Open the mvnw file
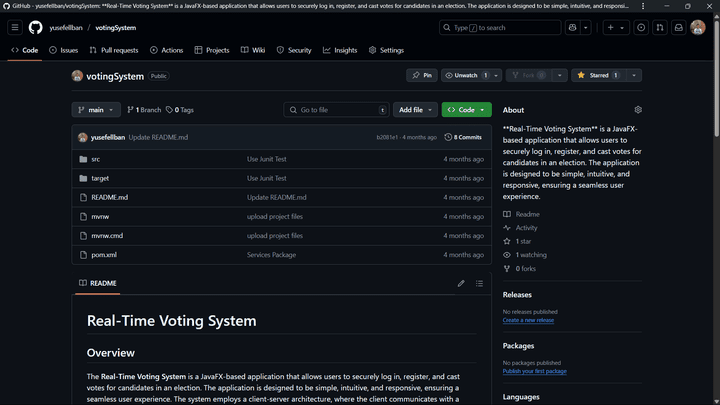The image size is (720, 405). 100,217
